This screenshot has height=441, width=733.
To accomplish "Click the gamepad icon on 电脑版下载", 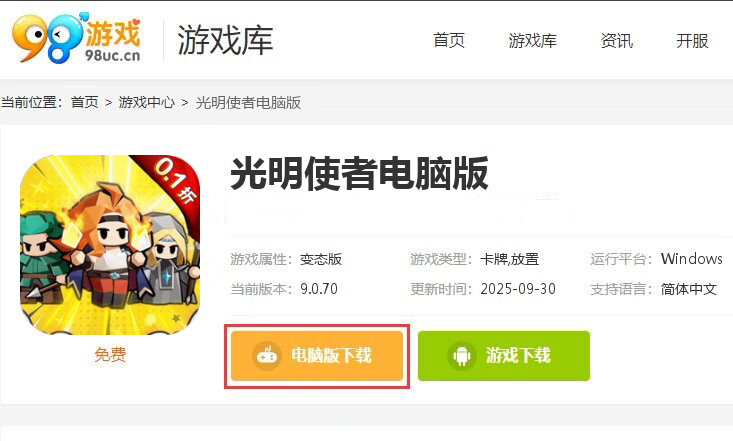I will [267, 356].
